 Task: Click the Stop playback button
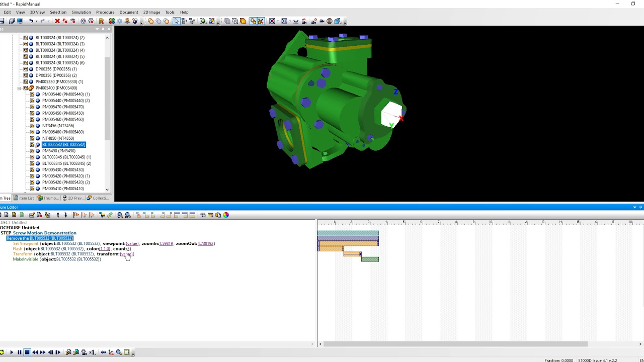[x=27, y=352]
